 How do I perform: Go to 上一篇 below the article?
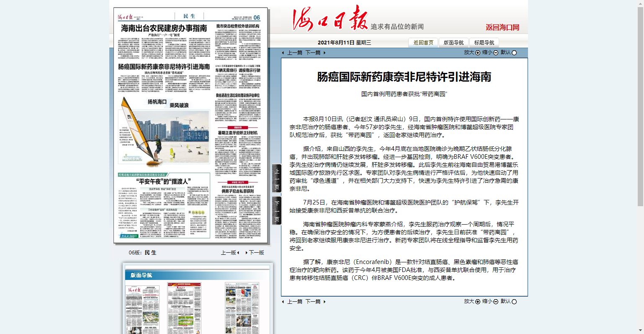(x=294, y=302)
